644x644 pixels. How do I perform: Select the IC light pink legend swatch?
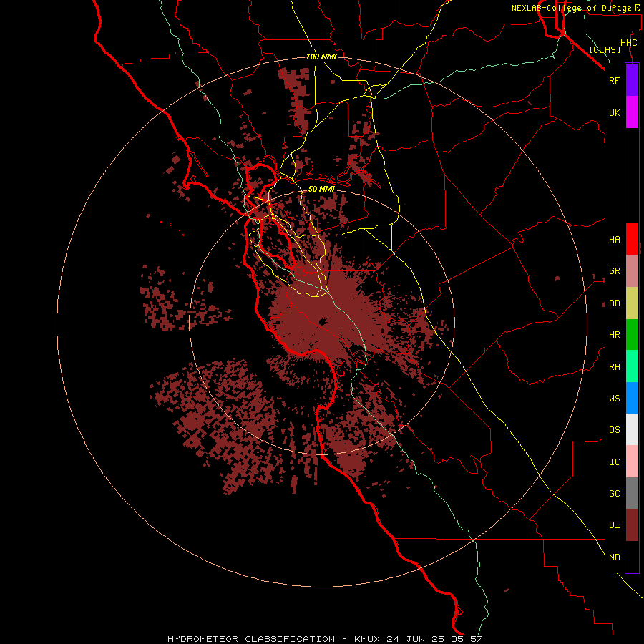click(x=632, y=462)
